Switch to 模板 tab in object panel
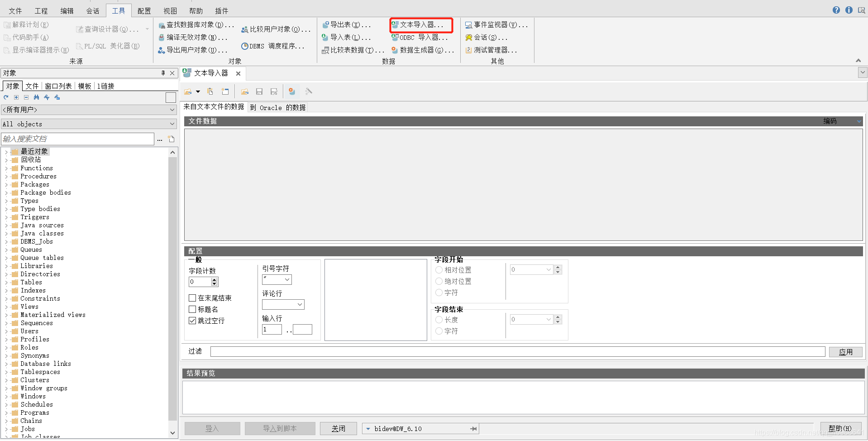Viewport: 868px width, 441px height. (x=85, y=86)
